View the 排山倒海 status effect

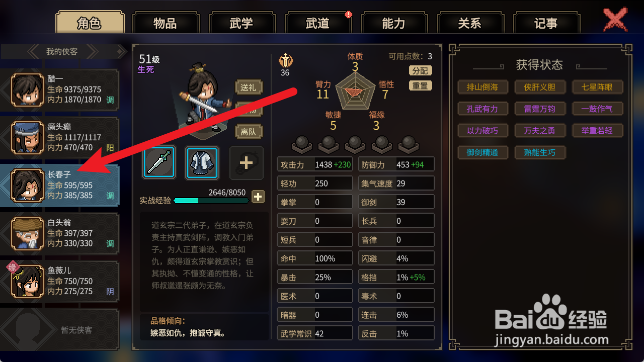tap(482, 87)
